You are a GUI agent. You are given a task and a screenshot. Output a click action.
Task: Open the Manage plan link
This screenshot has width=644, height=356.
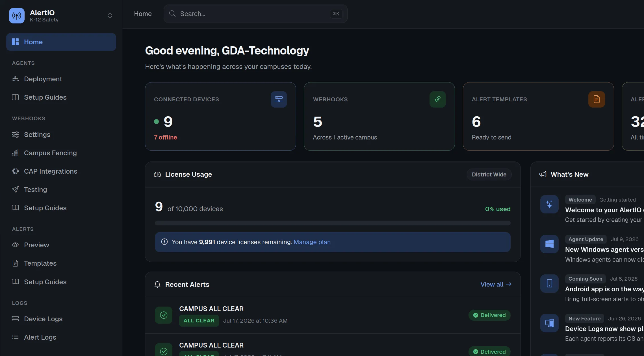pyautogui.click(x=312, y=242)
